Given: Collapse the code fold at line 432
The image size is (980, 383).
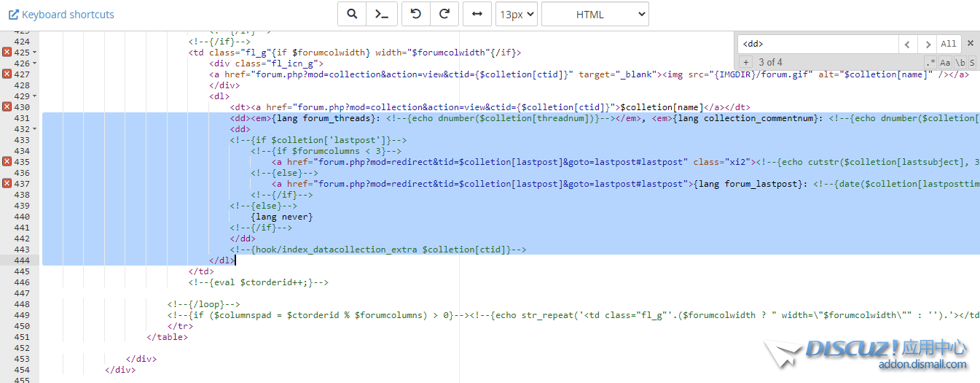Looking at the screenshot, I should pyautogui.click(x=34, y=129).
